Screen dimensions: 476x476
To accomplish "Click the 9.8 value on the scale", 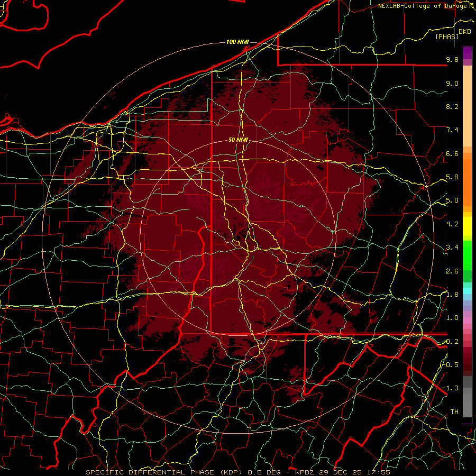I will [452, 59].
